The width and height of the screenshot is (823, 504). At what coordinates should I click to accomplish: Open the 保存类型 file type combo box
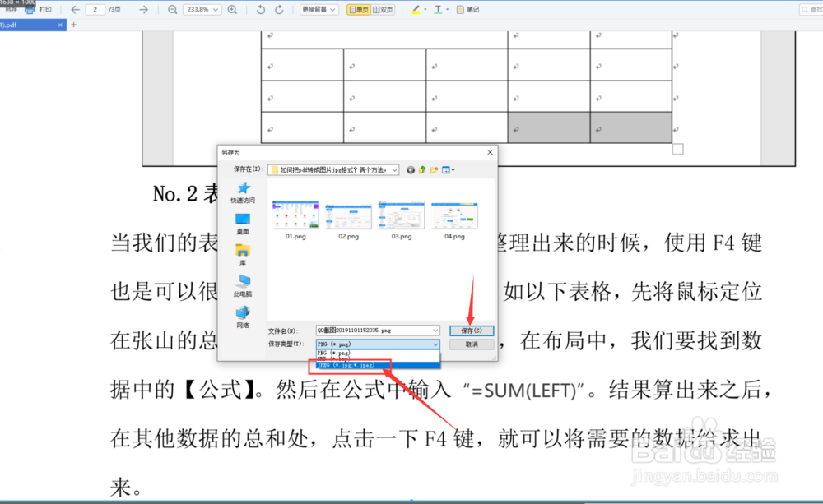tap(378, 344)
